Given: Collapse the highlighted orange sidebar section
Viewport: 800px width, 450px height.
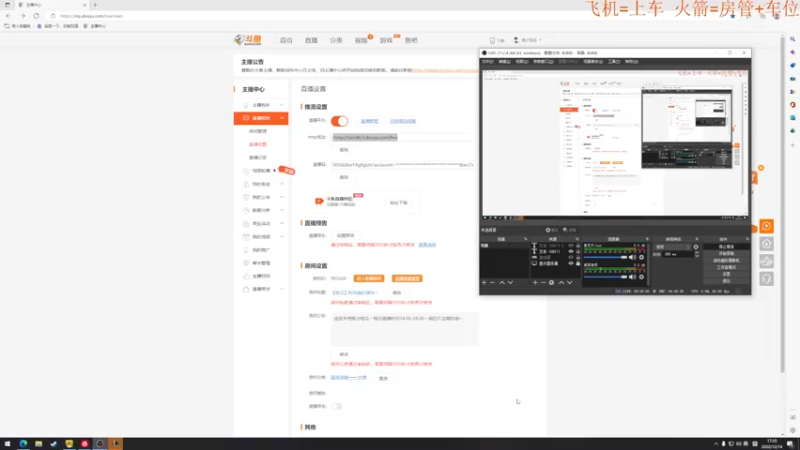Looking at the screenshot, I should pos(282,118).
